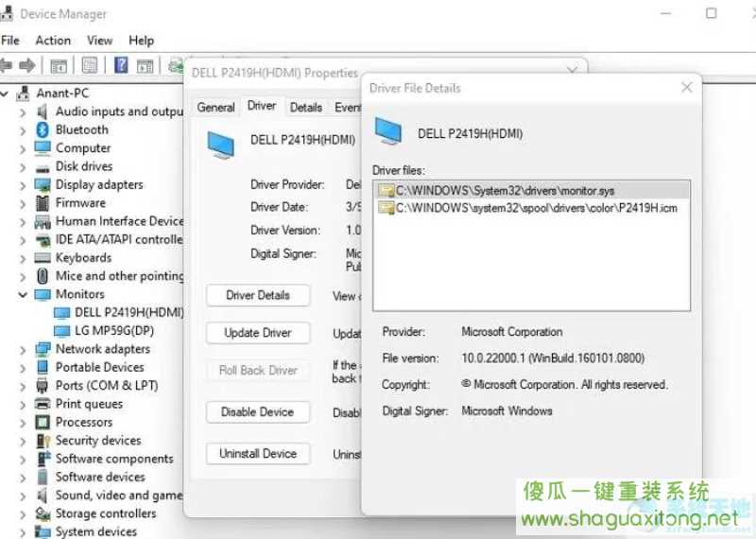
Task: Switch to the General tab
Action: click(x=216, y=107)
